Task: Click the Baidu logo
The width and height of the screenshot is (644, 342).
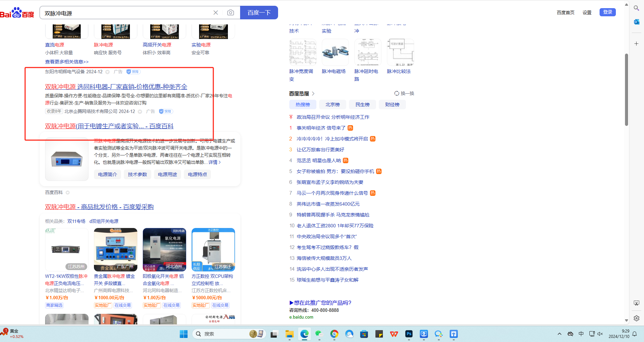Action: click(x=17, y=13)
